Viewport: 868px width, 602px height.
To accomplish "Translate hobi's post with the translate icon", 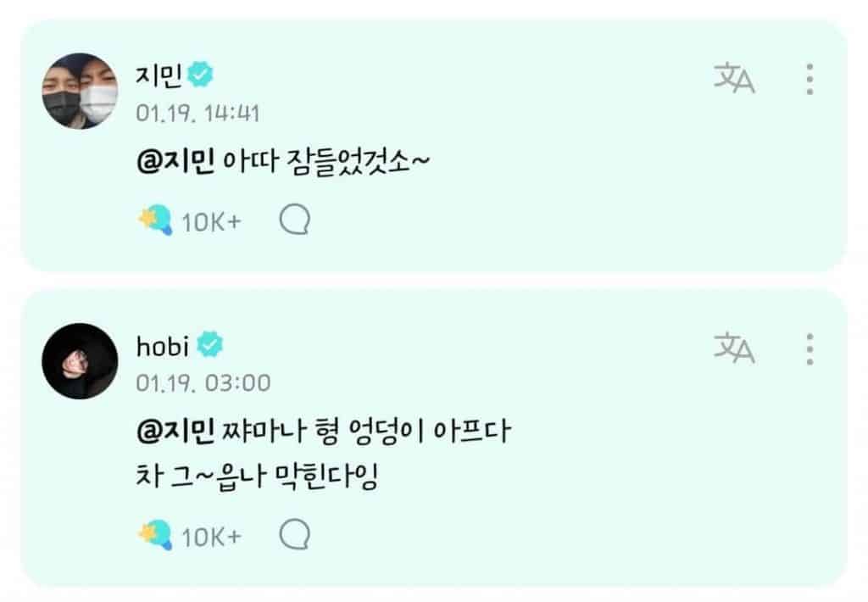I will (x=734, y=348).
